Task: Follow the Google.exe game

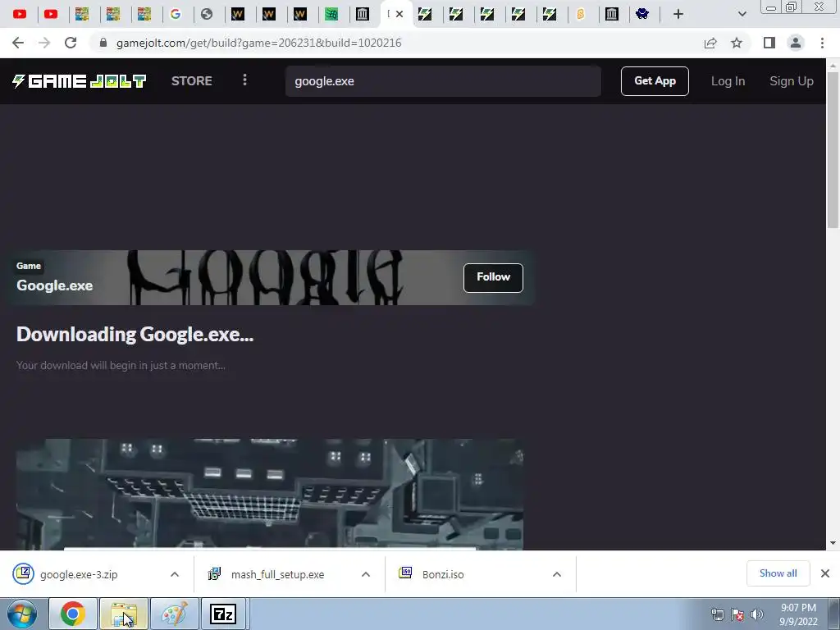Action: click(493, 277)
